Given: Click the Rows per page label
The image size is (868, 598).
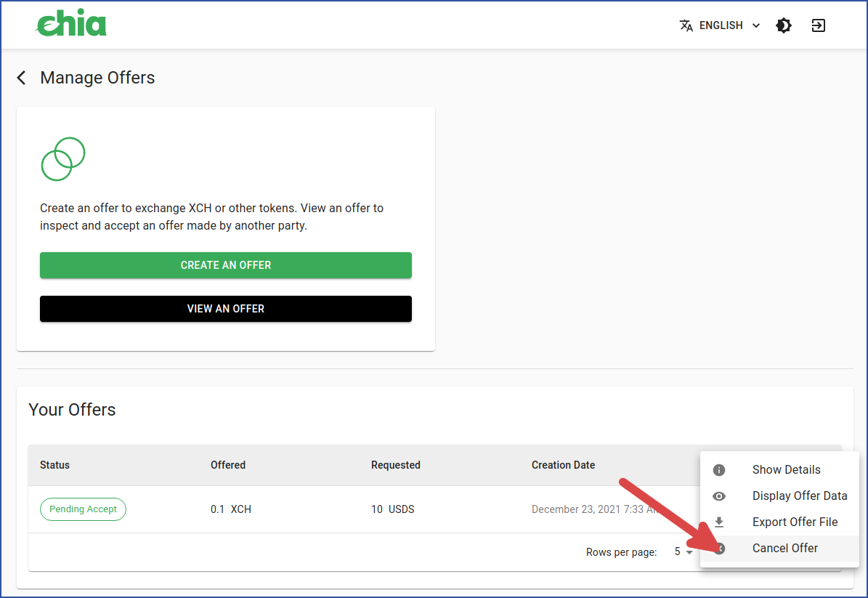Looking at the screenshot, I should tap(622, 552).
